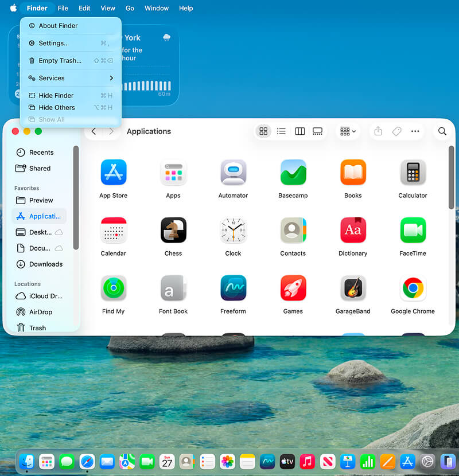Expand the Services submenu arrow
The height and width of the screenshot is (476, 459).
pyautogui.click(x=111, y=78)
